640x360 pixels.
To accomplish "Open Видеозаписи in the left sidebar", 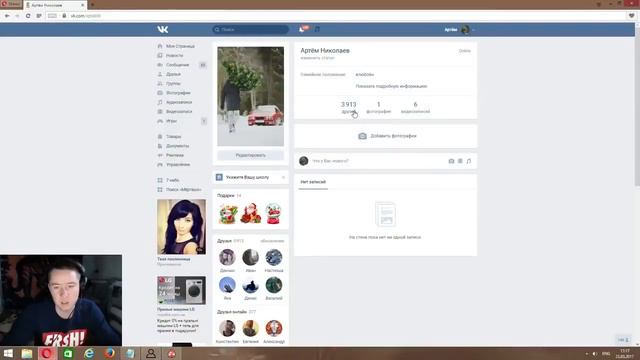I will 179,112.
